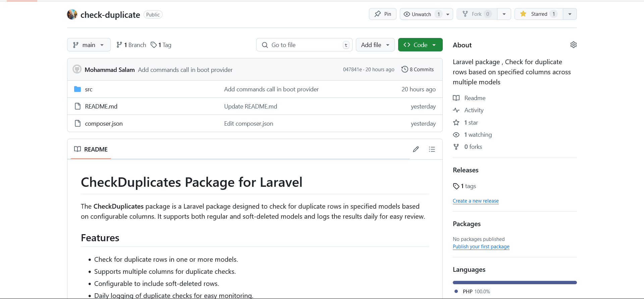Focus the Go to file search field
Viewport: 644px width, 299px height.
(304, 45)
